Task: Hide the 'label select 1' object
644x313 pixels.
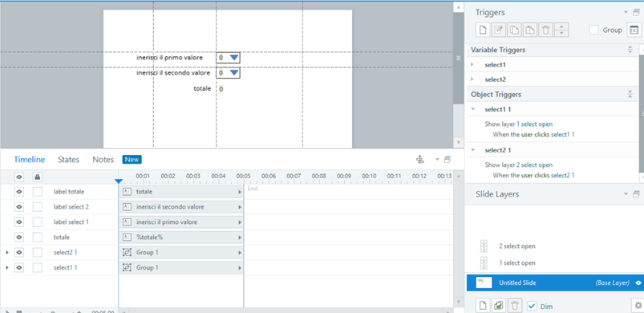Action: (19, 222)
